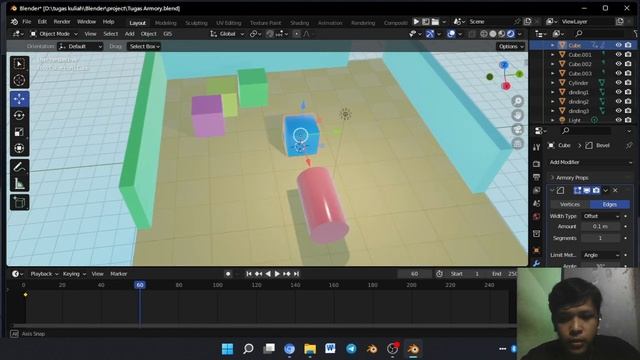This screenshot has height=360, width=640.
Task: Open the Modifier wrench properties tab
Action: click(536, 264)
